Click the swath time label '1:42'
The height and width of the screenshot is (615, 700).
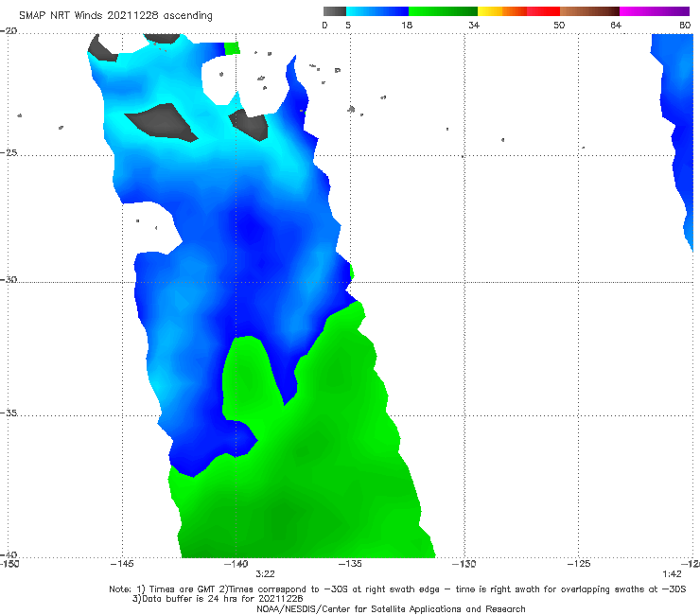[672, 574]
